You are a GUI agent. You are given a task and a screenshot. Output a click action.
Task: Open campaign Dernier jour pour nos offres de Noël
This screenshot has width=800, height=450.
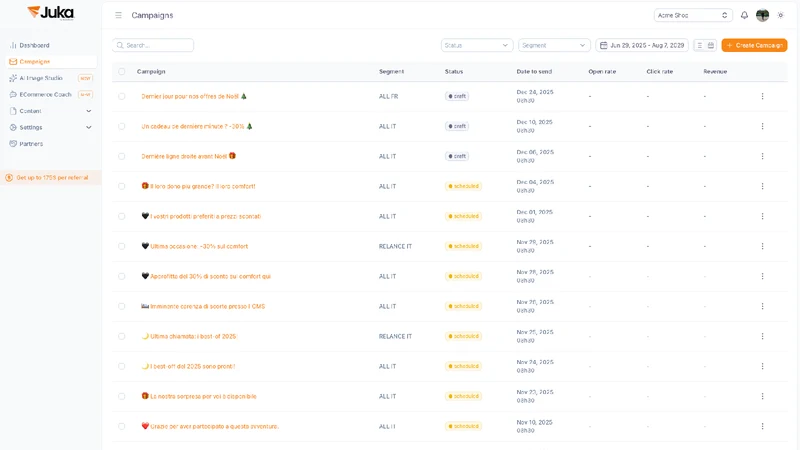[194, 96]
